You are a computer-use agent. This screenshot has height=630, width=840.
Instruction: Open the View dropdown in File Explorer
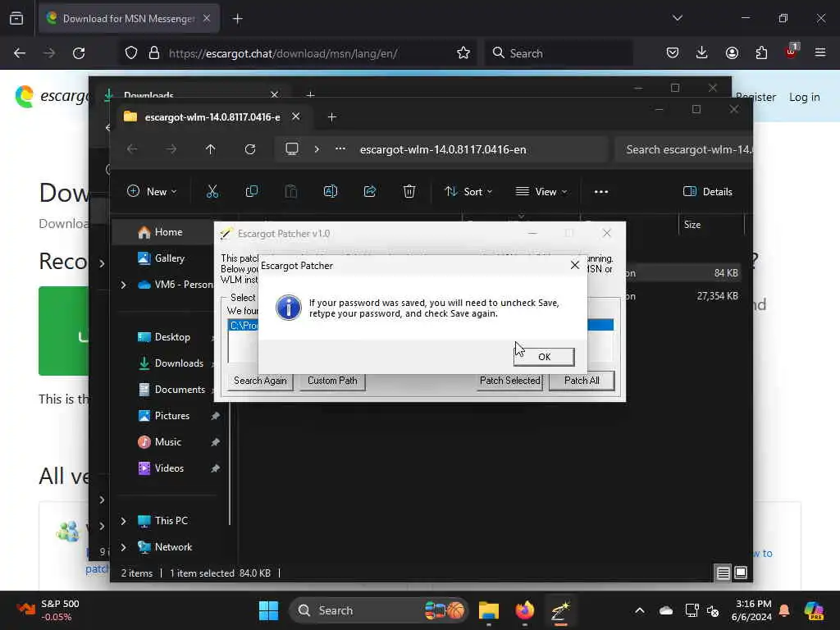click(541, 191)
